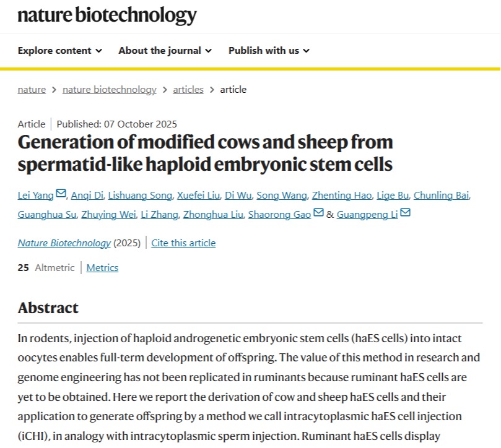Select author Zhenting Hao

tap(342, 196)
